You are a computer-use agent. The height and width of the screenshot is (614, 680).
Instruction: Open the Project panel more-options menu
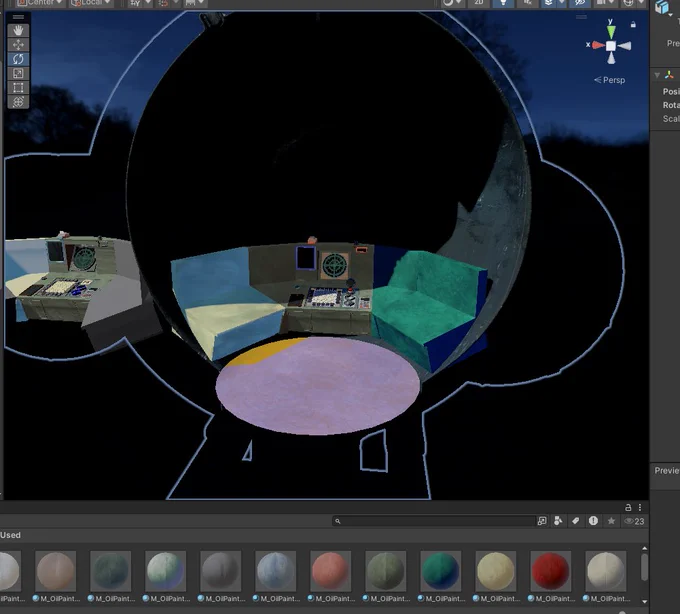point(640,507)
